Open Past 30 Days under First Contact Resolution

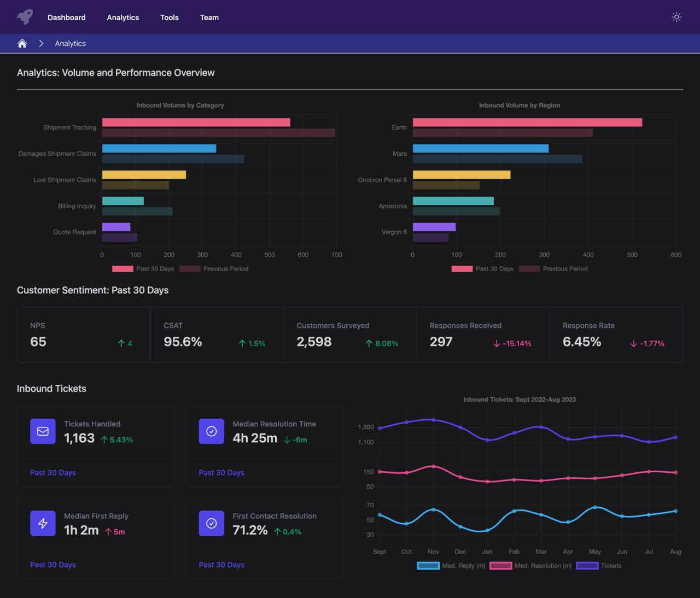click(x=221, y=565)
